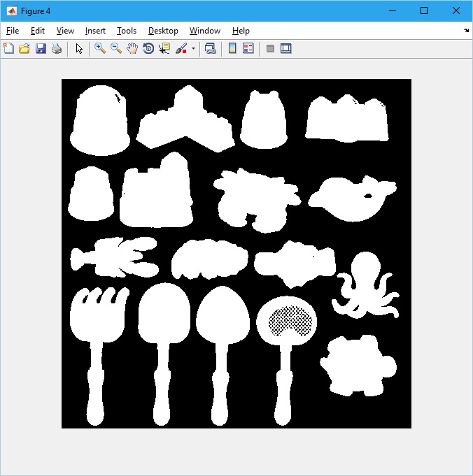Viewport: 473px width, 476px height.
Task: Open the Tools menu
Action: [x=127, y=31]
